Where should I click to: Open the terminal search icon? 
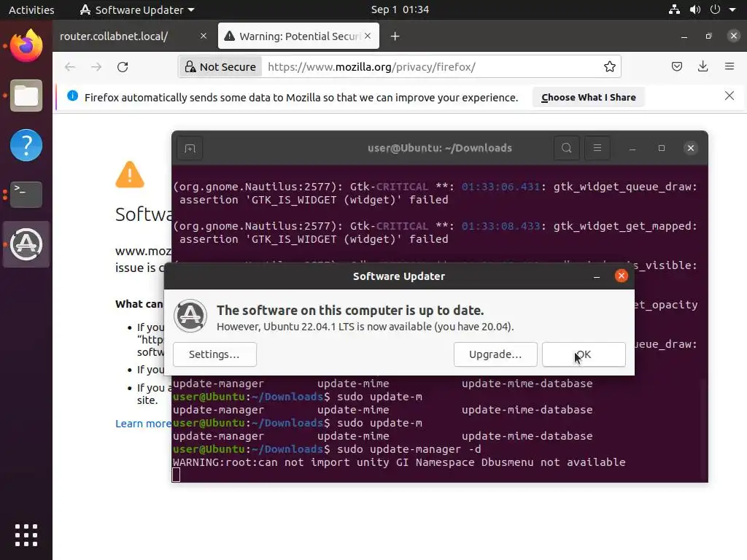[566, 148]
